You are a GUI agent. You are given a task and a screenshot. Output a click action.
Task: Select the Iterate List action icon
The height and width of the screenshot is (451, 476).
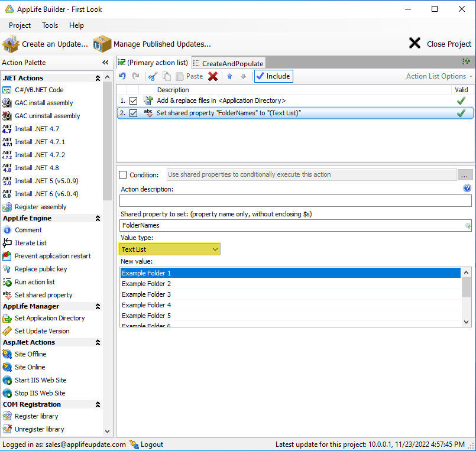7,243
